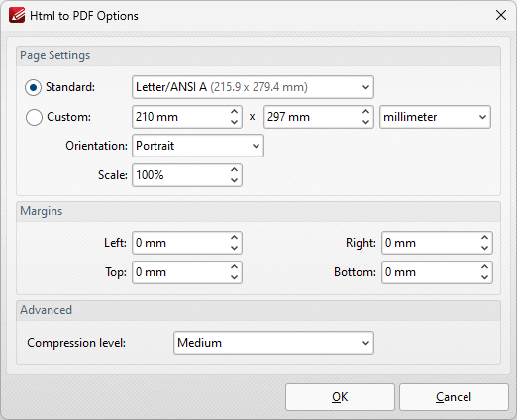The height and width of the screenshot is (420, 517).
Task: Increase Scale with the up arrow
Action: pos(234,170)
